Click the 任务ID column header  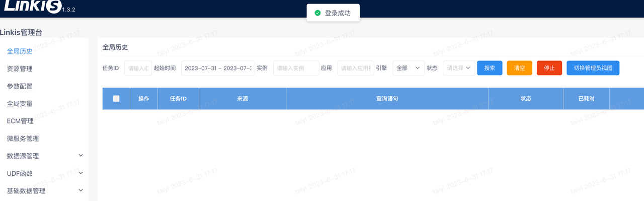178,99
